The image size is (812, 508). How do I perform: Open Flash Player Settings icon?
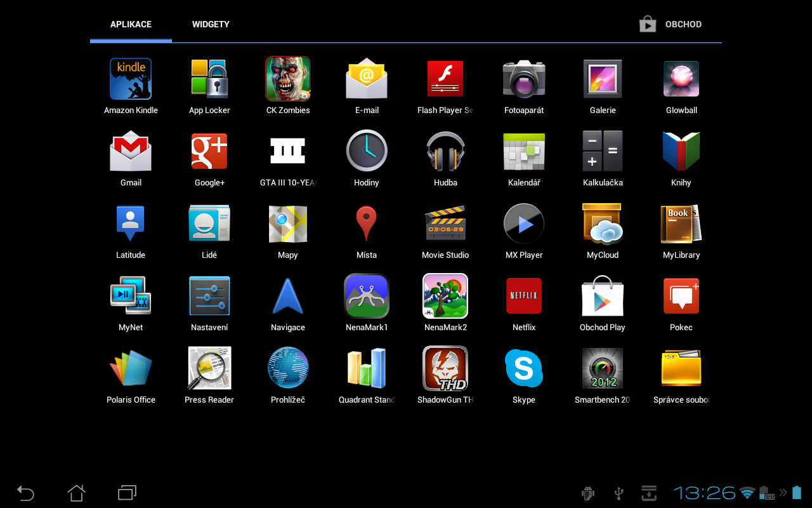click(x=445, y=79)
